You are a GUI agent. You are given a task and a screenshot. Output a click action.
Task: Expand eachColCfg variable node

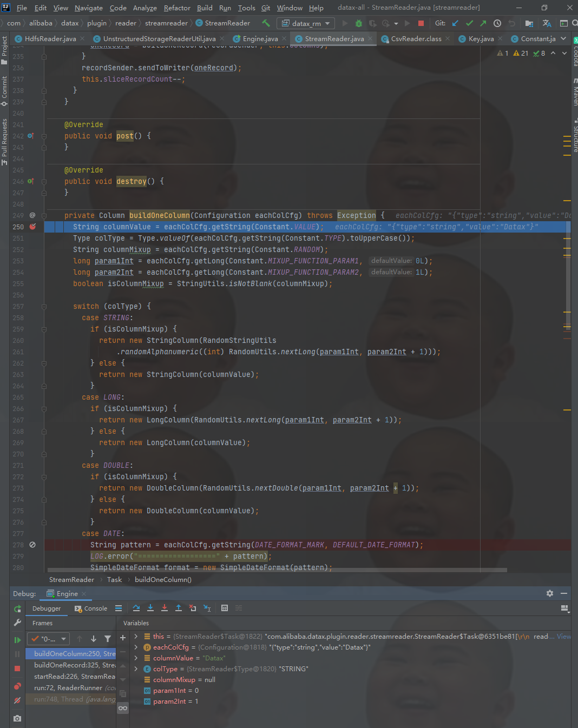(x=136, y=647)
